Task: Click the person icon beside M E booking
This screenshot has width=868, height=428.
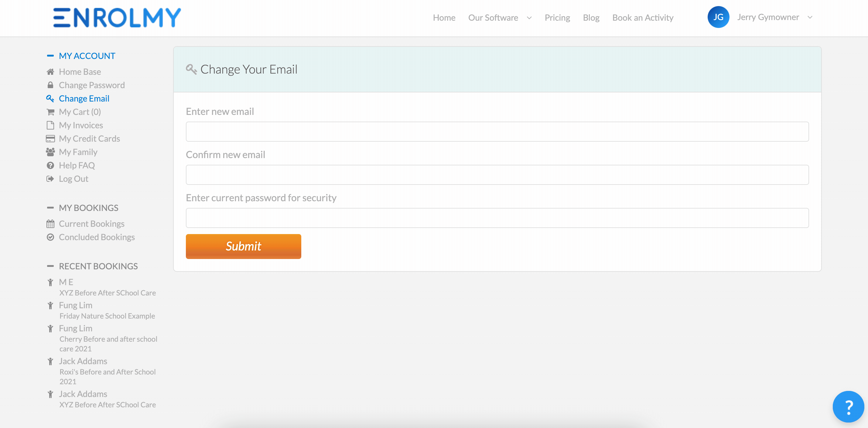Action: (50, 282)
